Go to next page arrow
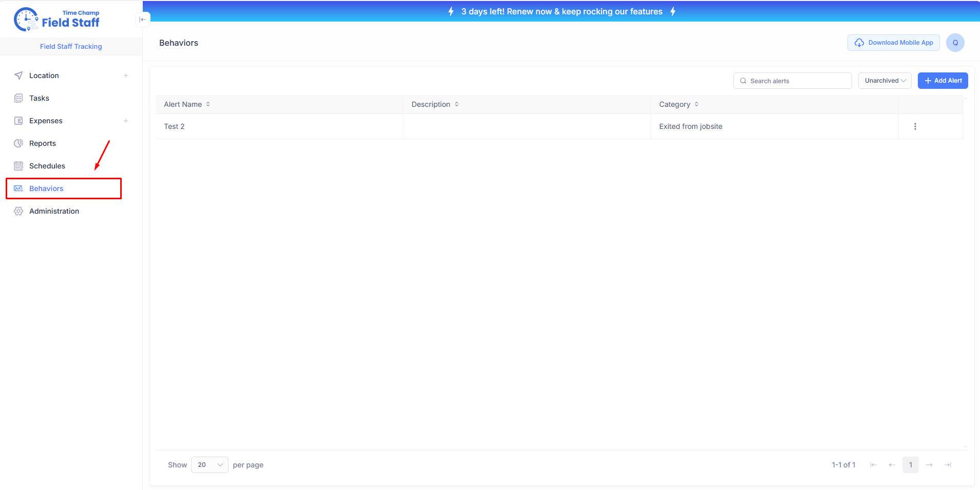980x490 pixels. [x=929, y=465]
